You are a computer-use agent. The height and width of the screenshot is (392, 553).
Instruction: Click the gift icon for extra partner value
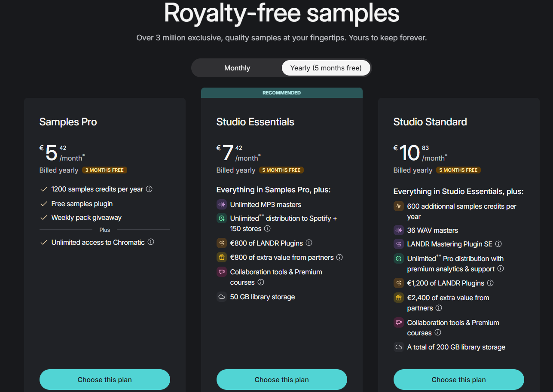click(x=222, y=257)
